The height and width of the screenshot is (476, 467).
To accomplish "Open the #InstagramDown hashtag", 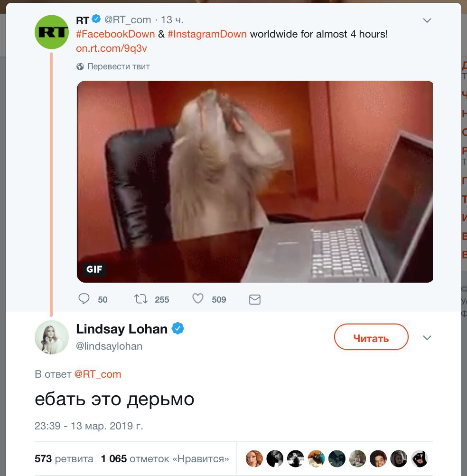I will (207, 34).
